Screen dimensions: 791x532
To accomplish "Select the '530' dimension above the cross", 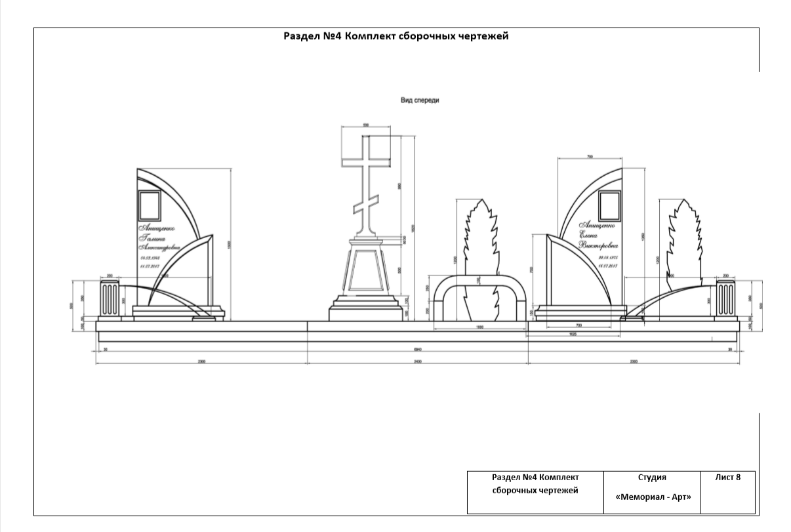I will tap(366, 124).
